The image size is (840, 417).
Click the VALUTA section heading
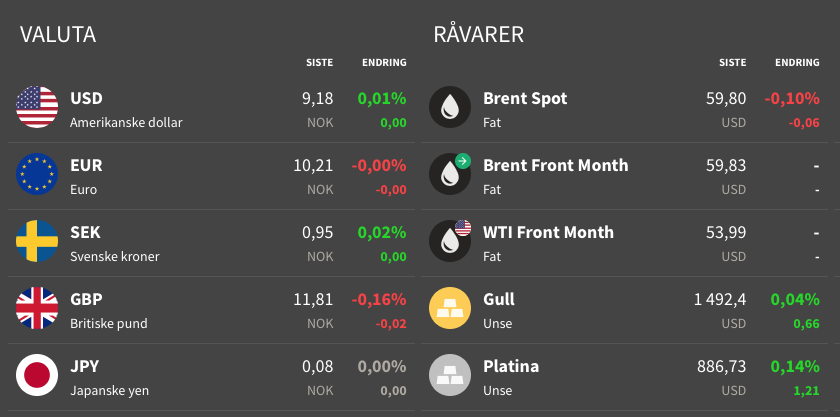tap(58, 35)
